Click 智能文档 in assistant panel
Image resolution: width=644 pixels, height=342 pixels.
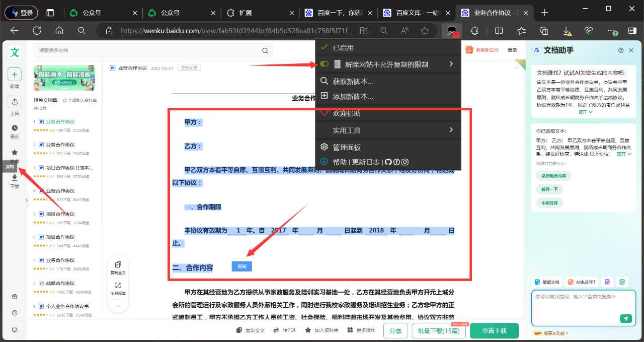547,282
